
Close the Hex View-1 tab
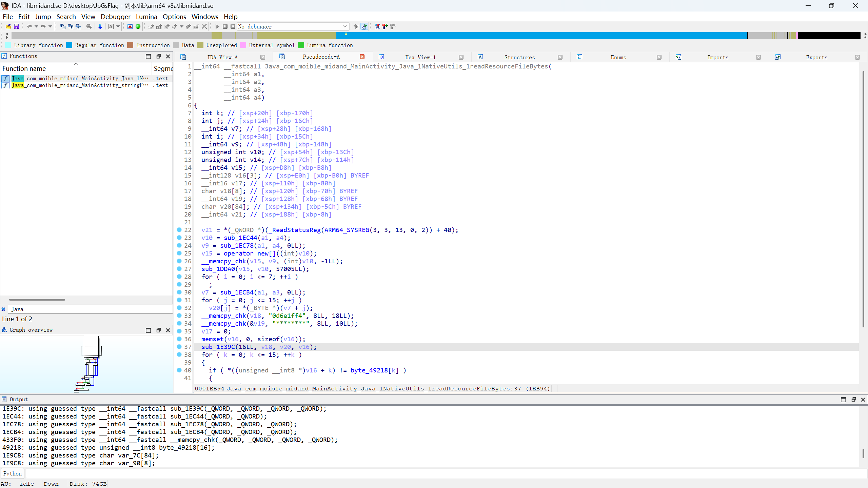[x=461, y=57]
